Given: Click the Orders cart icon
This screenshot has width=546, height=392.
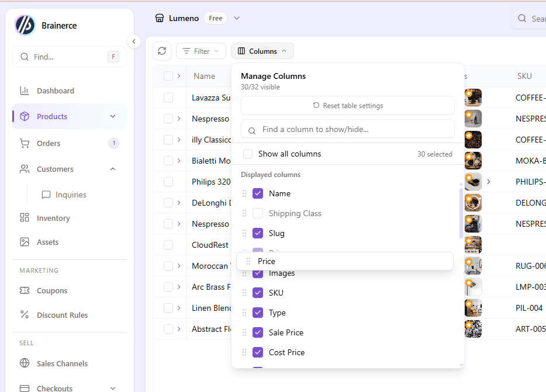Looking at the screenshot, I should click(25, 144).
